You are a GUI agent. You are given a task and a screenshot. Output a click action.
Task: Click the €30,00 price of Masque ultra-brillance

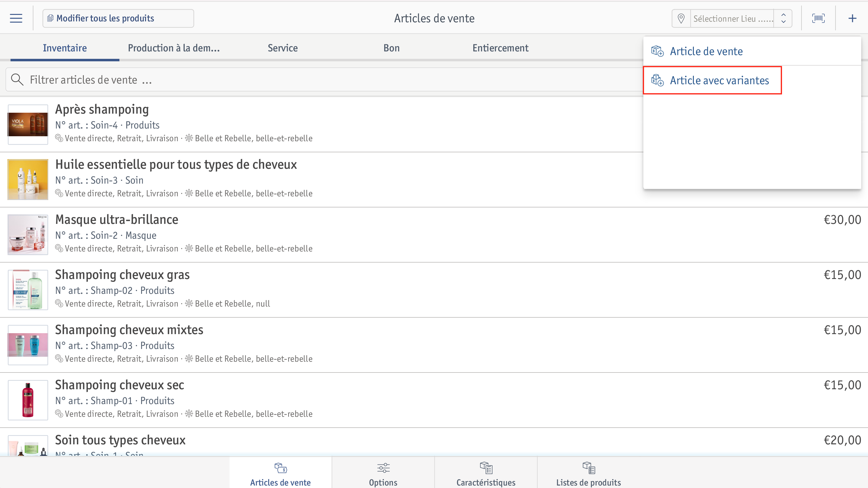point(842,220)
